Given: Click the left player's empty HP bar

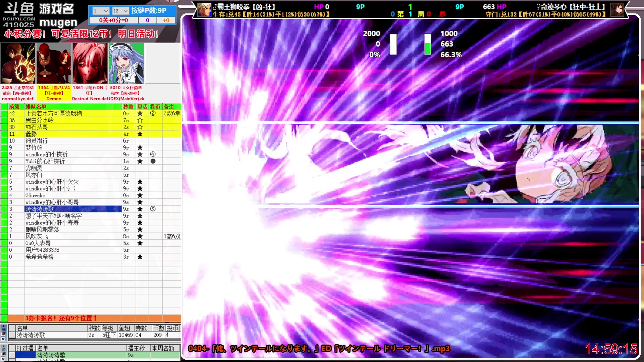Looking at the screenshot, I should click(393, 44).
